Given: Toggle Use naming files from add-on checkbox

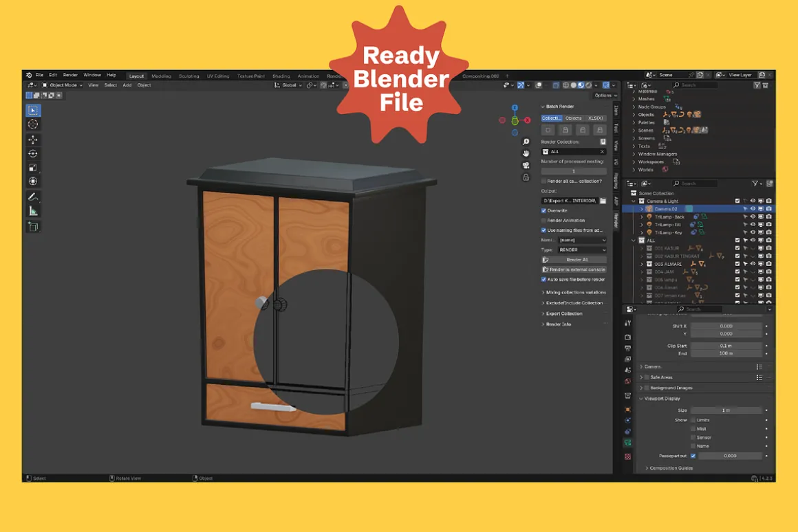Looking at the screenshot, I should [x=543, y=230].
